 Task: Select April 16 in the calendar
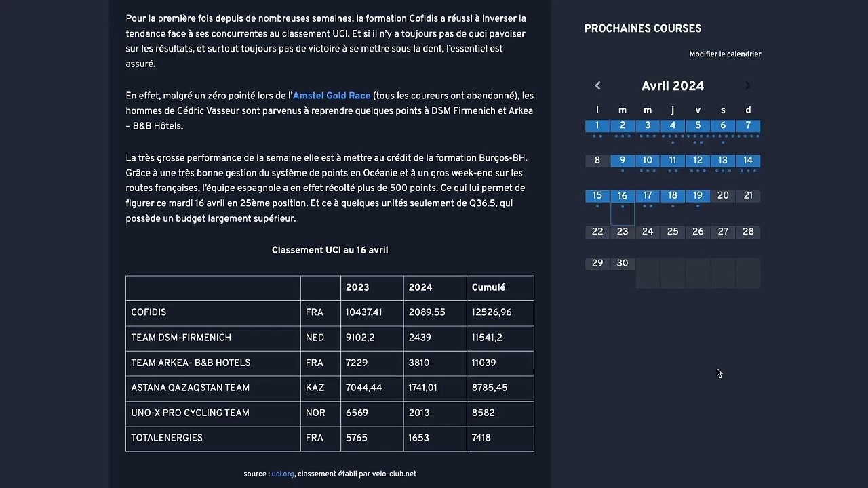(623, 197)
